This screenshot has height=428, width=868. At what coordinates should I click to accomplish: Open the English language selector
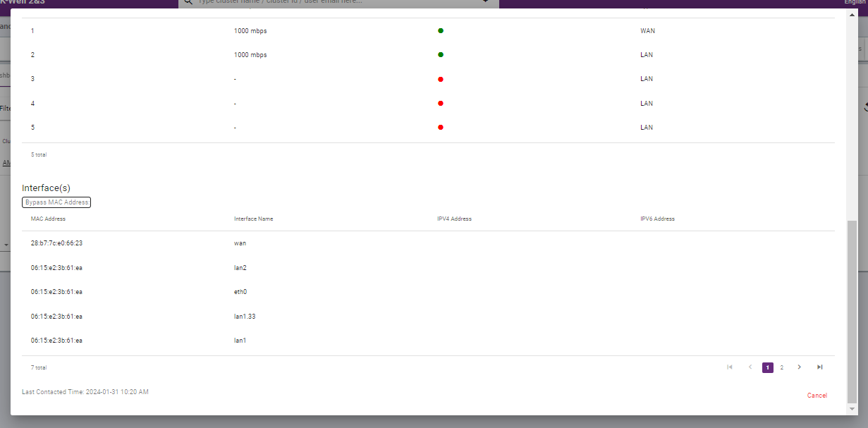pyautogui.click(x=856, y=2)
